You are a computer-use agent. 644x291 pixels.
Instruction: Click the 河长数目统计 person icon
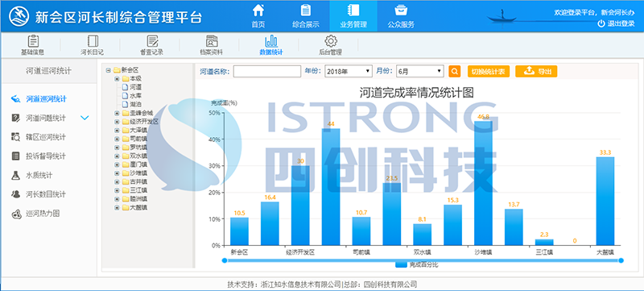pyautogui.click(x=15, y=194)
